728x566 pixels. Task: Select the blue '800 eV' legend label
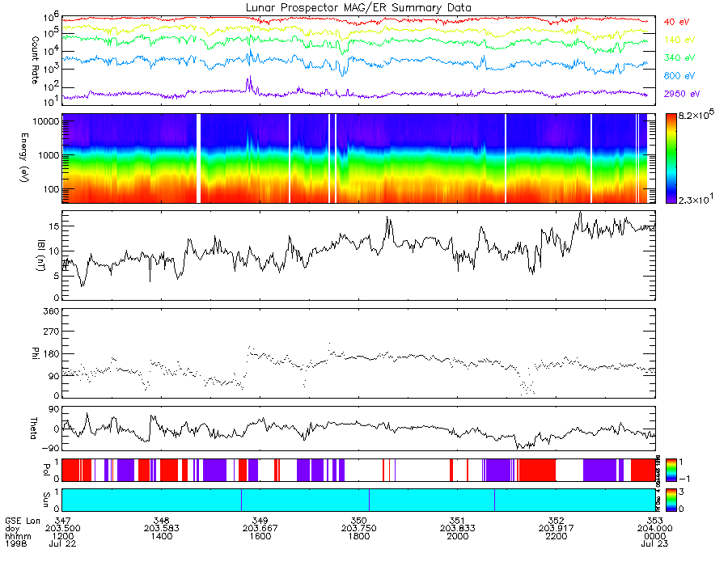[679, 76]
